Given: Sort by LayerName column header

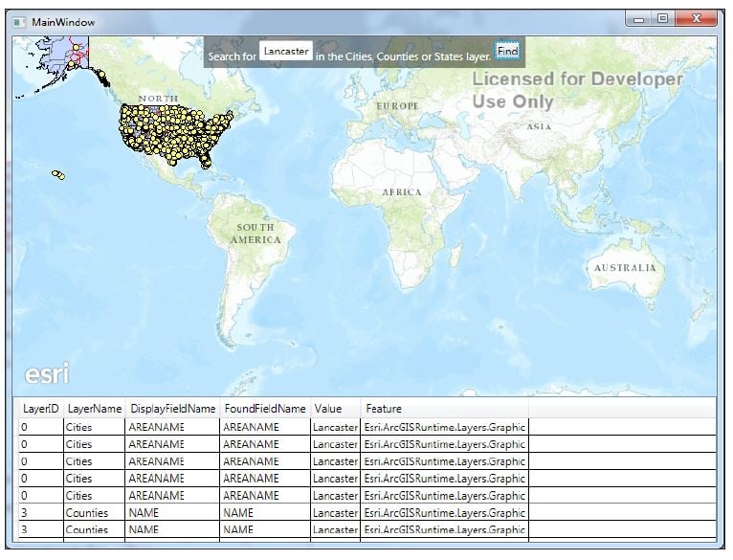Looking at the screenshot, I should (x=95, y=409).
